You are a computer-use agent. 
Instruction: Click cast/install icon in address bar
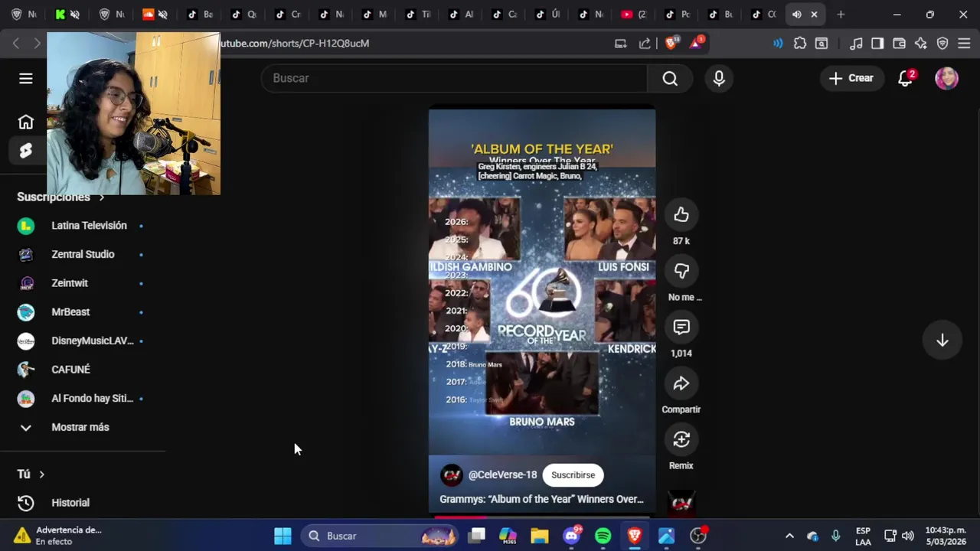621,44
